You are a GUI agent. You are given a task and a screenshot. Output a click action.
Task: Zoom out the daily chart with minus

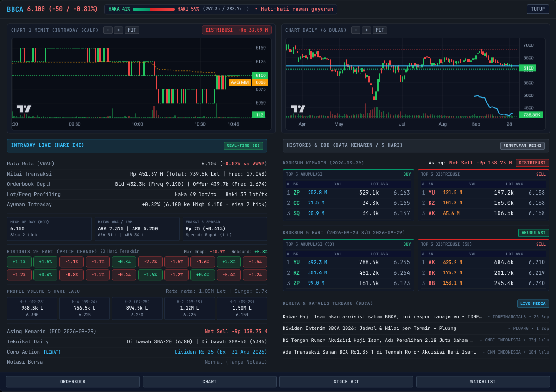coord(355,30)
